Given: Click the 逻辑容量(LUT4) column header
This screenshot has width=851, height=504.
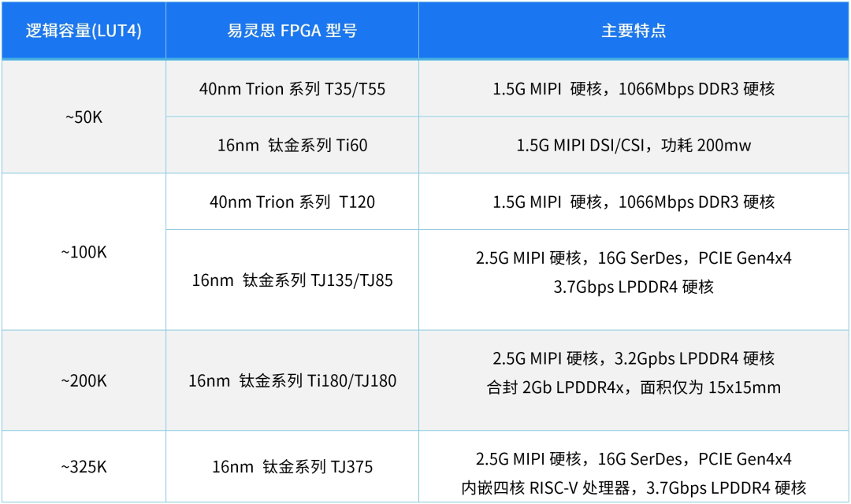Looking at the screenshot, I should (84, 31).
